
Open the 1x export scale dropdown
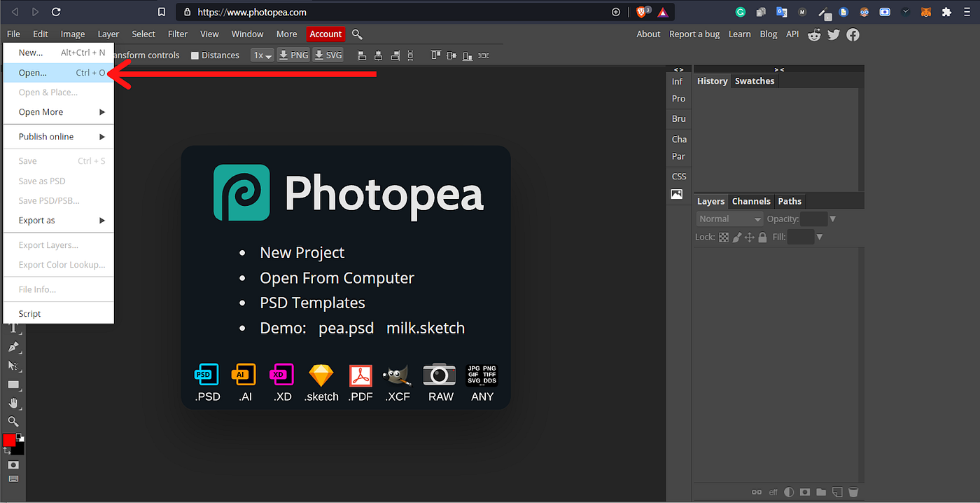pyautogui.click(x=262, y=55)
